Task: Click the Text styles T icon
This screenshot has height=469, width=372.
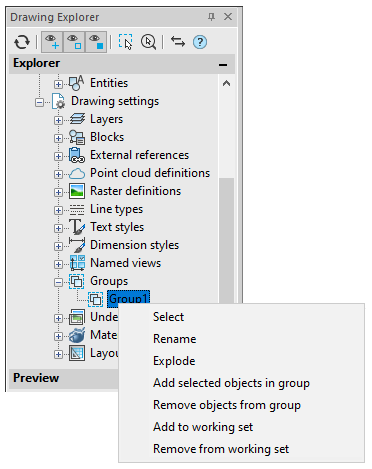Action: pos(77,227)
